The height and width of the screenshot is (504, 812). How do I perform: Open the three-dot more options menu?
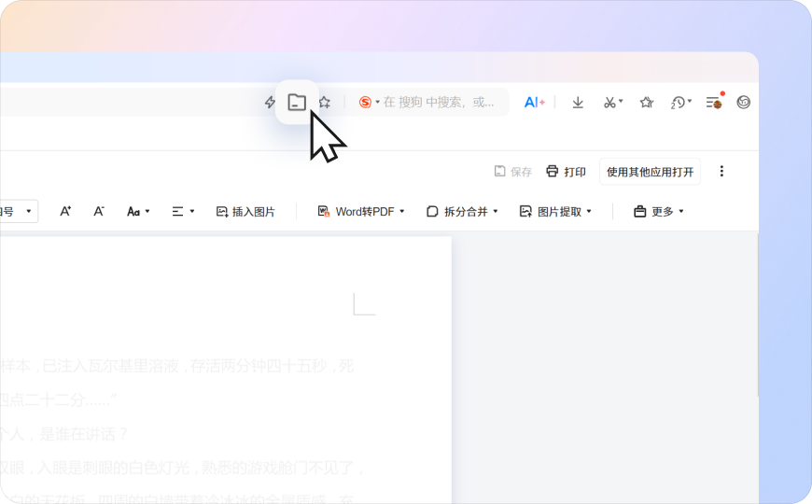721,171
